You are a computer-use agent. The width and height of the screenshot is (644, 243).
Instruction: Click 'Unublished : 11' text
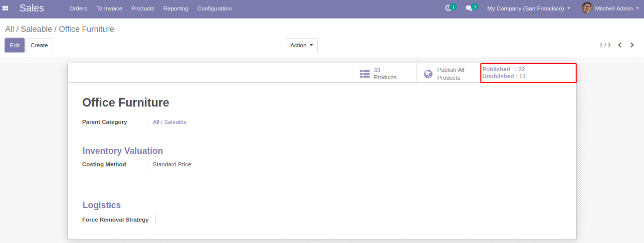504,76
